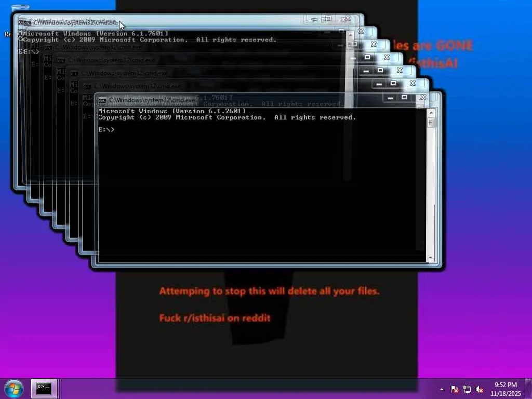Click 'Attemping to stop this will delete all your files.' text
The image size is (532, 399).
[x=270, y=291]
